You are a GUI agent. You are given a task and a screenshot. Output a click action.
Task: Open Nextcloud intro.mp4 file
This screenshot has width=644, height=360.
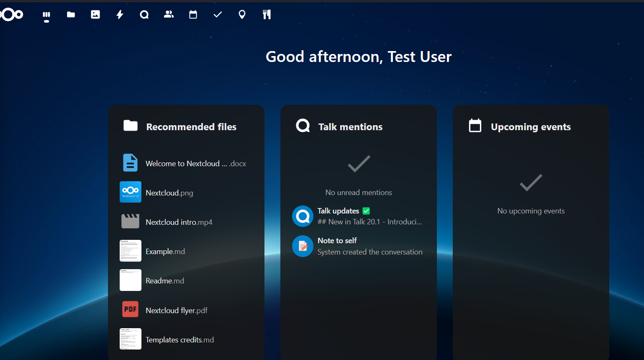pyautogui.click(x=186, y=221)
